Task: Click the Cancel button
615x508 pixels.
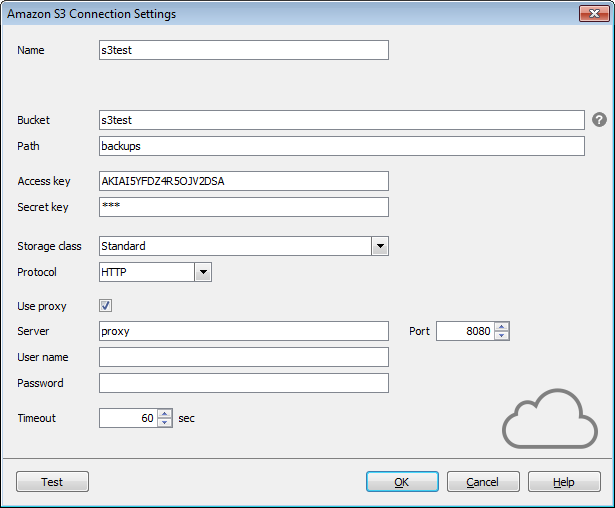Action: click(x=483, y=482)
